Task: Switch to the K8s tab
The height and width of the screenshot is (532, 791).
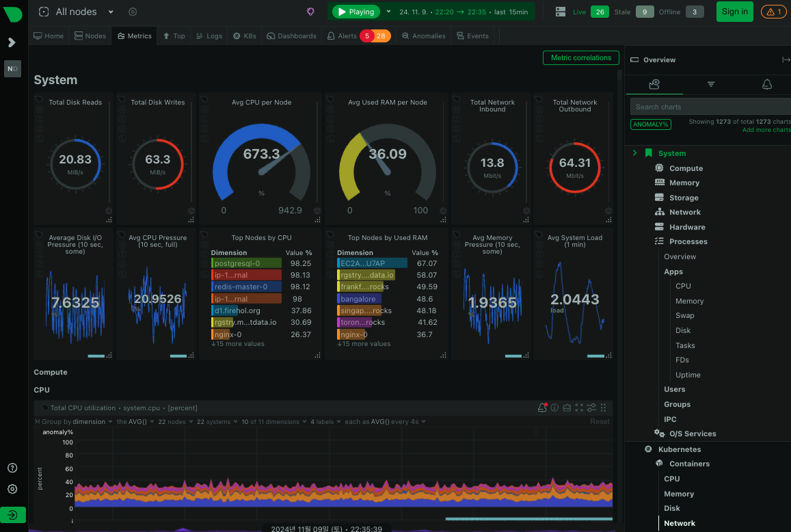Action: (245, 36)
